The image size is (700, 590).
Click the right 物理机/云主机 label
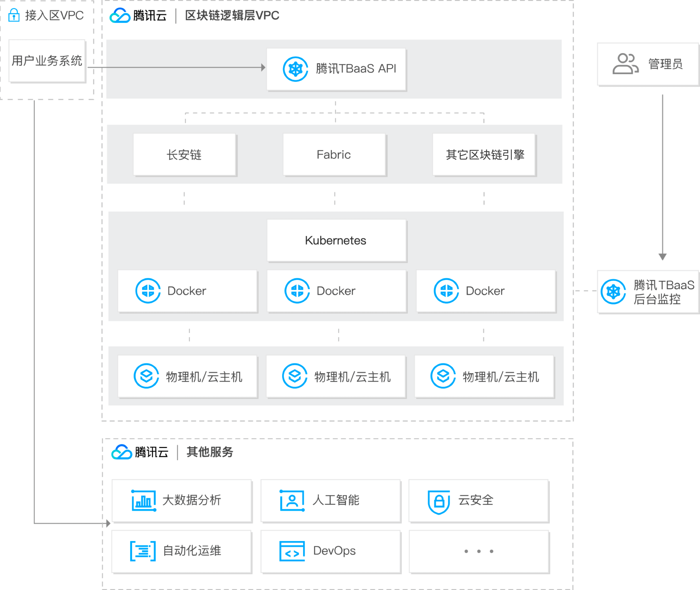coord(501,377)
